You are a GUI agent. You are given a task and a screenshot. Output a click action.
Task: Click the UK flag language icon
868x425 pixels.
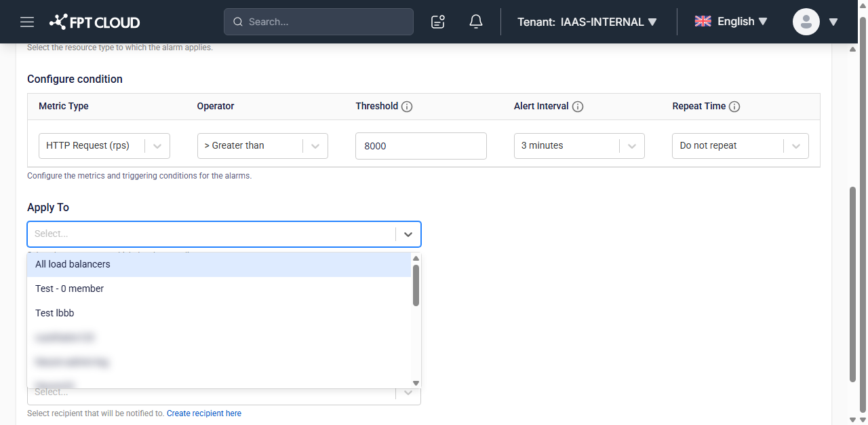(703, 21)
